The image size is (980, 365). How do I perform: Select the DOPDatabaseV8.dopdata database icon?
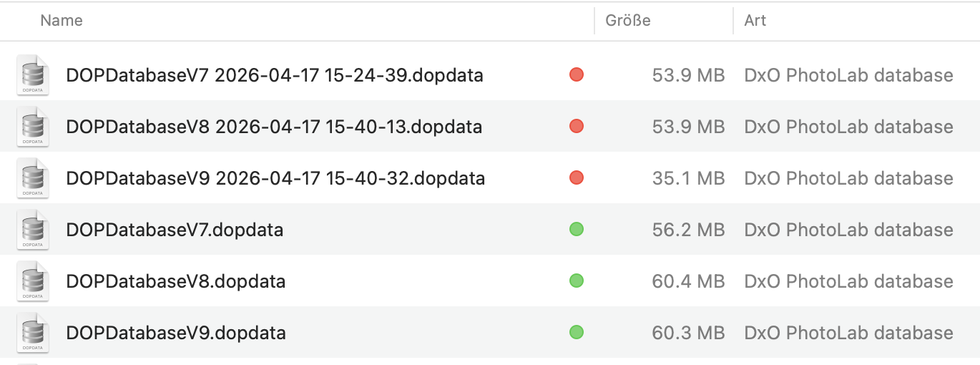point(33,281)
